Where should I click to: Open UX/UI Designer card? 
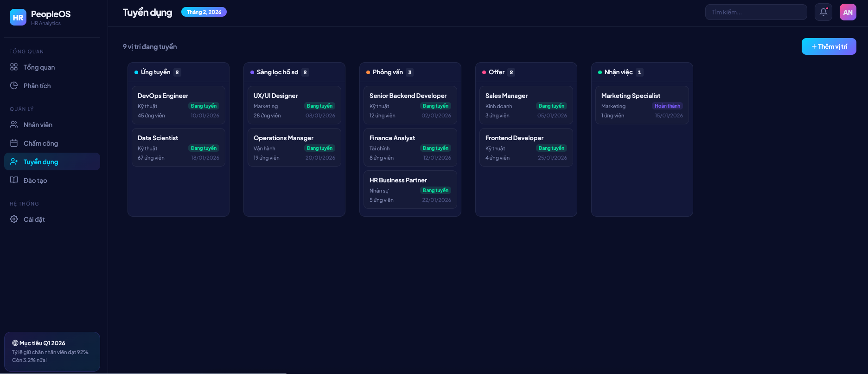[x=294, y=105]
